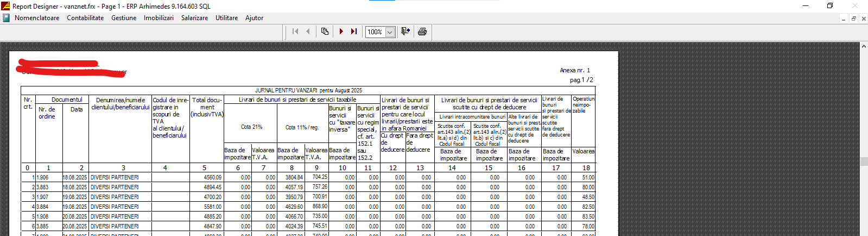Image resolution: width=868 pixels, height=236 pixels.
Task: Open the Utilitare menu
Action: coord(226,18)
